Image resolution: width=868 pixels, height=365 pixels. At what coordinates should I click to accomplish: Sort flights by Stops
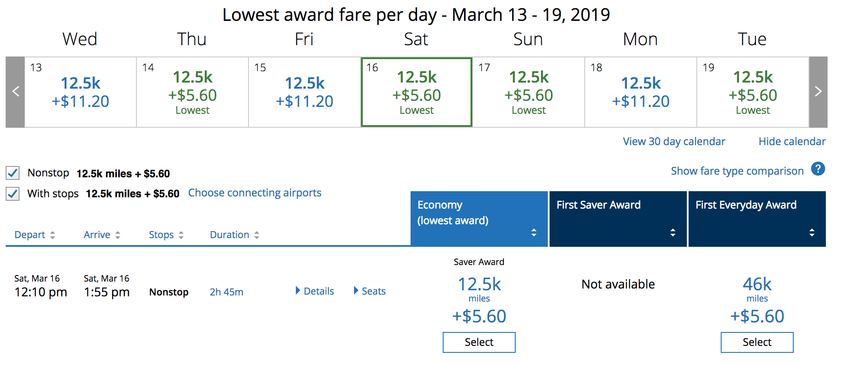point(166,235)
